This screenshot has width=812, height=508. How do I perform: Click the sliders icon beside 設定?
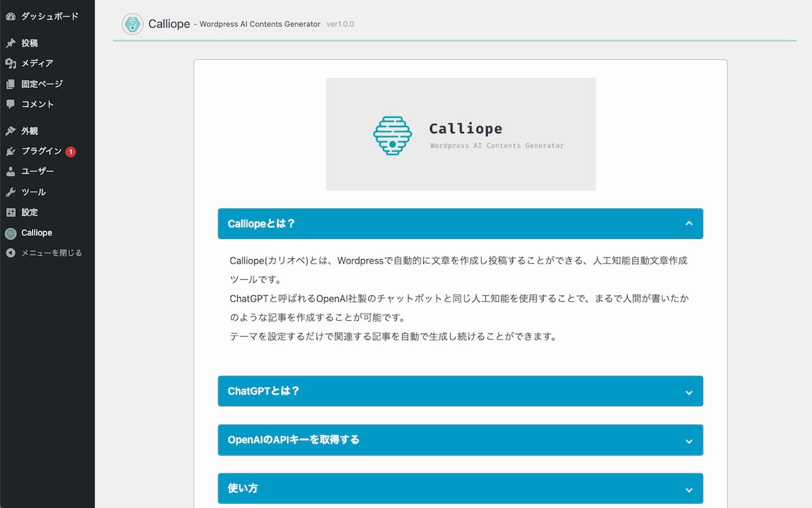(x=11, y=212)
